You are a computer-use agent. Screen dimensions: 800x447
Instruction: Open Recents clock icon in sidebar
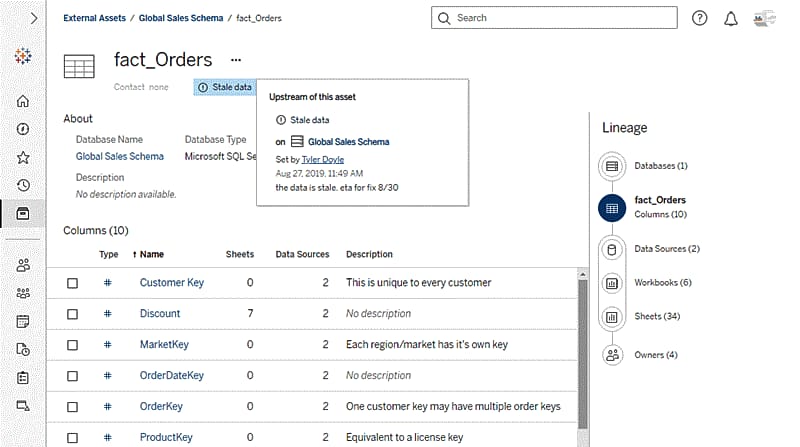tap(23, 185)
